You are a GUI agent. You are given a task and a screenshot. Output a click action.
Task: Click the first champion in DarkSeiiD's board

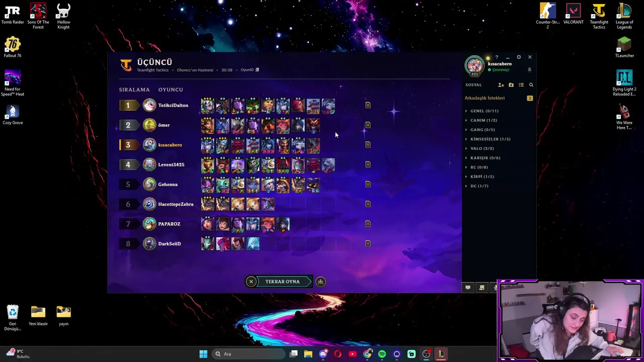(207, 244)
